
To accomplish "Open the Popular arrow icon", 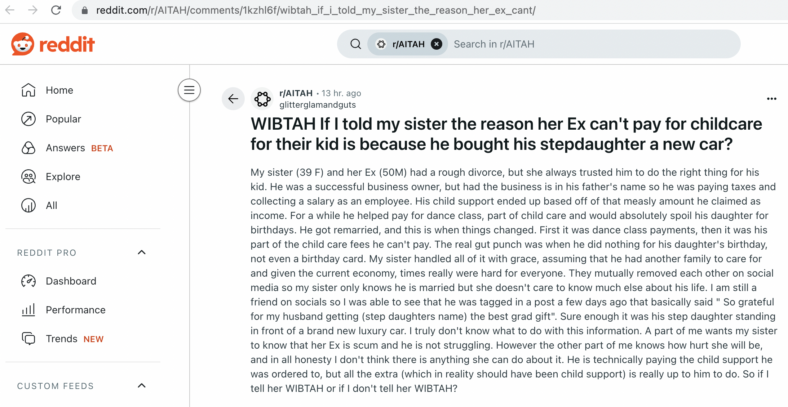I will [x=28, y=119].
